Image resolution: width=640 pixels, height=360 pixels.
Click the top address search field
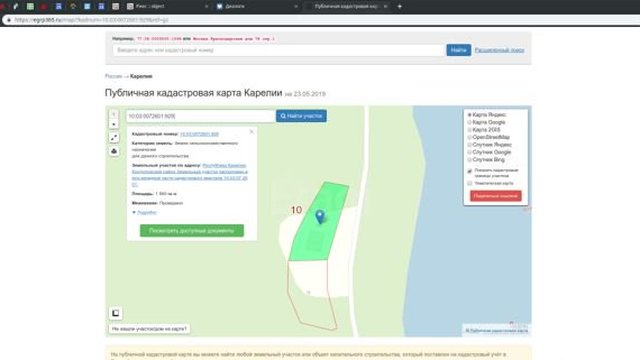(x=278, y=50)
